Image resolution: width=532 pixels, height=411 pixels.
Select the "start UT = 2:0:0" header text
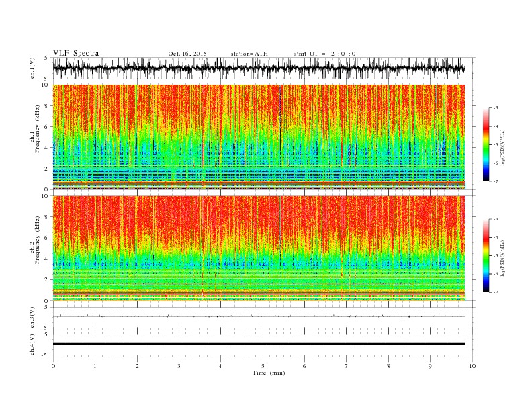click(324, 54)
